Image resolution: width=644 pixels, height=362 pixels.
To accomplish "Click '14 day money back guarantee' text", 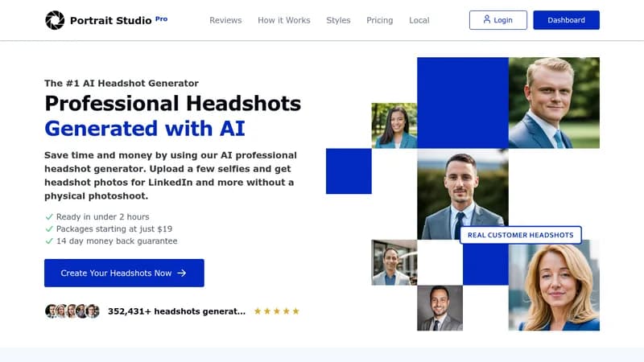I will coord(117,241).
